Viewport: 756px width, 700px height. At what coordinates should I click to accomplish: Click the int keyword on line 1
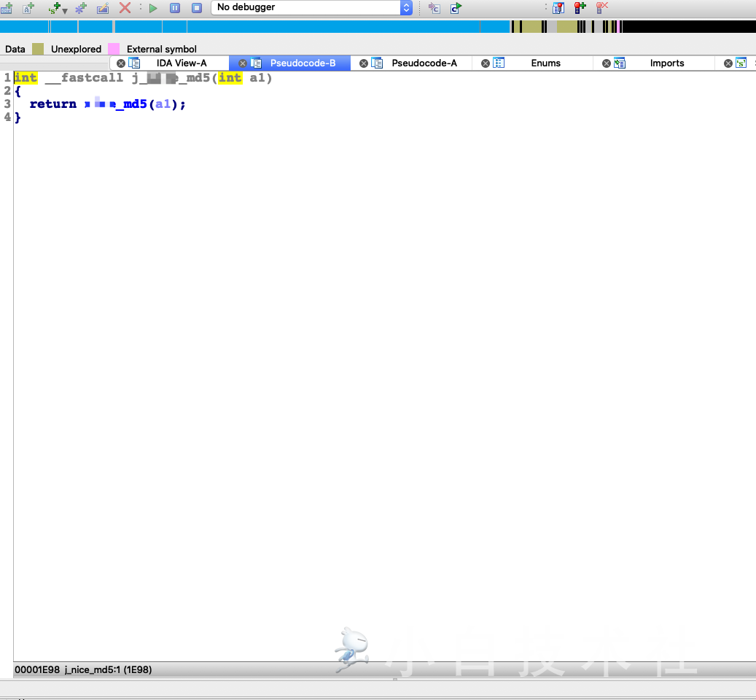26,77
